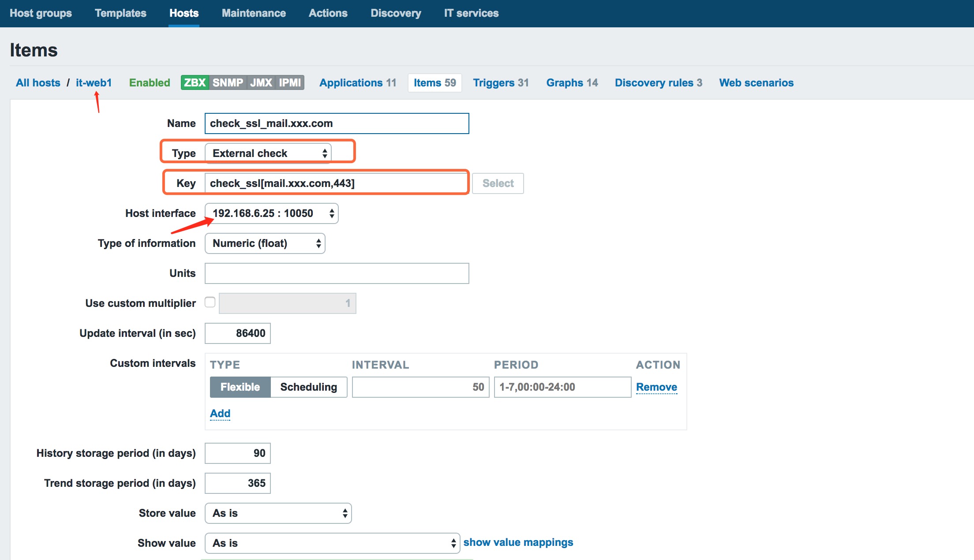Focus the Update interval field
The width and height of the screenshot is (974, 560).
[x=237, y=333]
